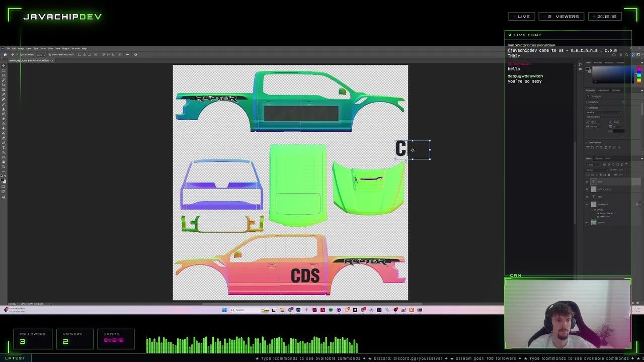Select the Hand tool
Screen dimensions: 644x362
[4, 162]
